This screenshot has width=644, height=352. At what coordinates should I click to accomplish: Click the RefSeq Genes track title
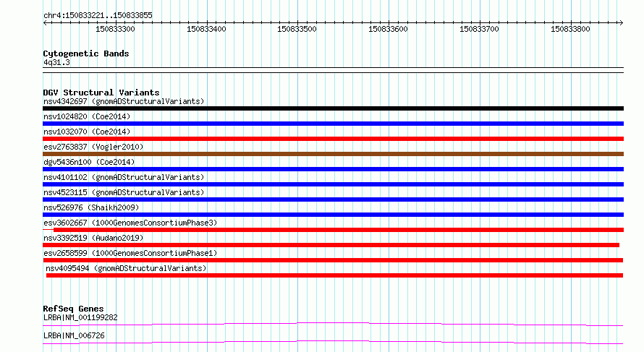coord(73,309)
